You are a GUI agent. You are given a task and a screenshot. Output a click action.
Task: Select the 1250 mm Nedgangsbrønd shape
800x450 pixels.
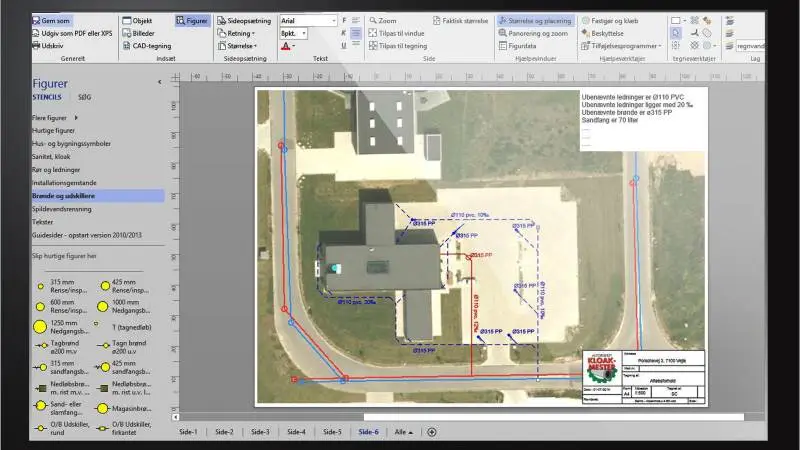pyautogui.click(x=61, y=327)
